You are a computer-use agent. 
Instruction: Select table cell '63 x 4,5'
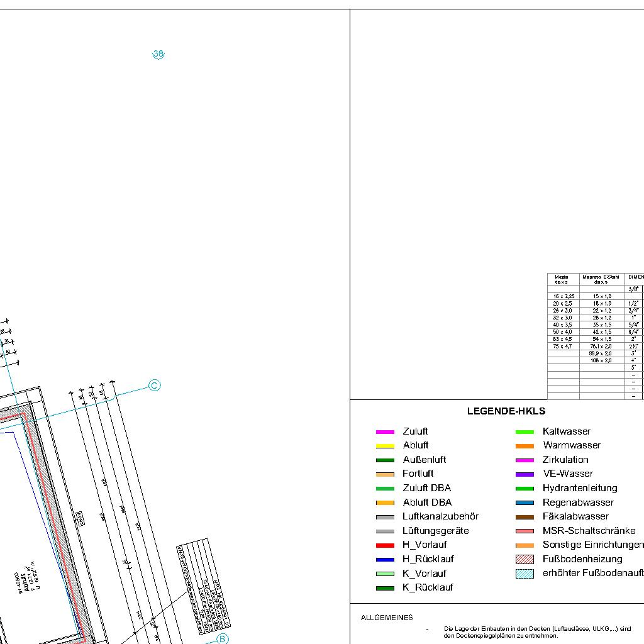point(562,339)
